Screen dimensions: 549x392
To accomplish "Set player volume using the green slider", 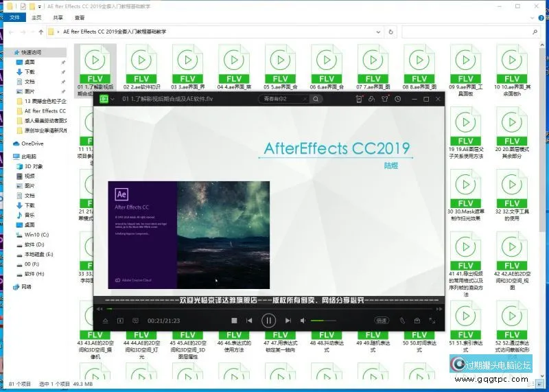I will click(x=323, y=321).
